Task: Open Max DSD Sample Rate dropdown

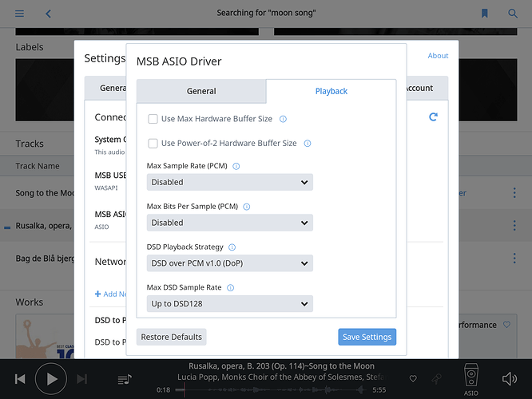Action: tap(230, 304)
